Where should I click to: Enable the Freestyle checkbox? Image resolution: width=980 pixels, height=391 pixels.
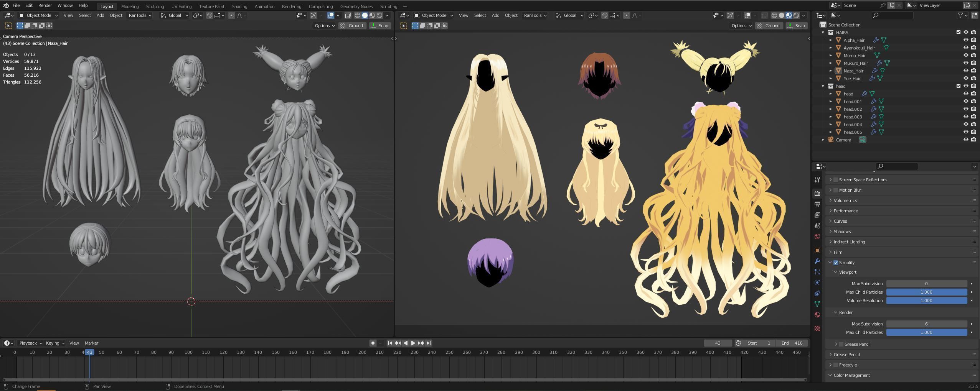[836, 365]
